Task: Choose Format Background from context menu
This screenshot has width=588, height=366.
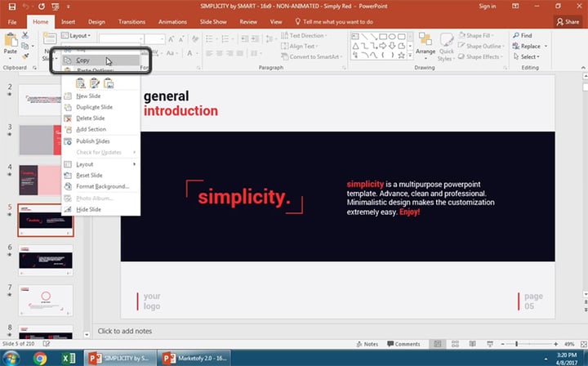Action: [x=102, y=186]
